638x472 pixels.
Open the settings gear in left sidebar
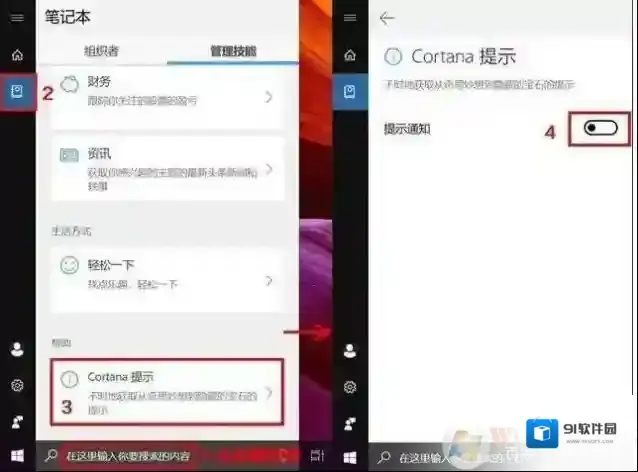point(16,385)
